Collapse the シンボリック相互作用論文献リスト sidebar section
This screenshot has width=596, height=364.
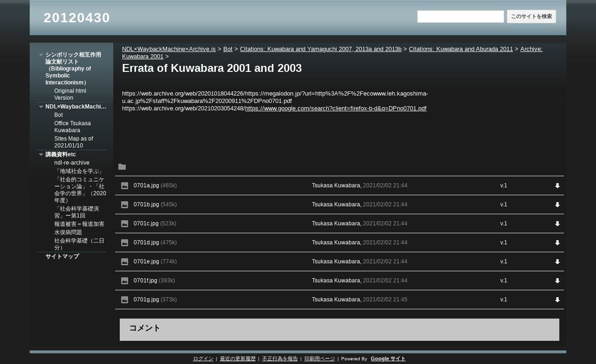click(41, 55)
